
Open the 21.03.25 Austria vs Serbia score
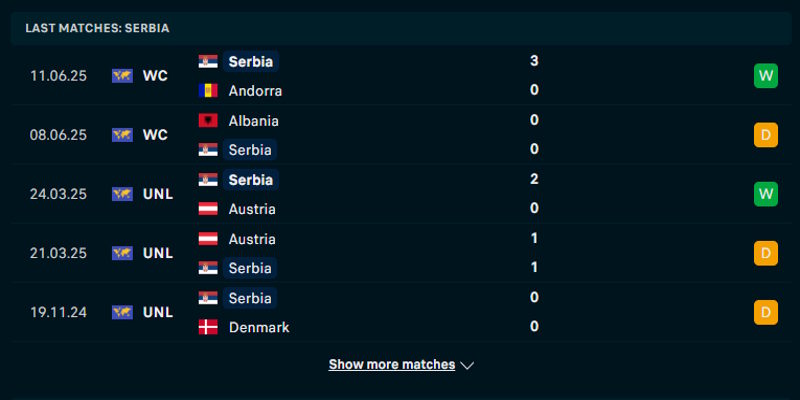(x=535, y=253)
